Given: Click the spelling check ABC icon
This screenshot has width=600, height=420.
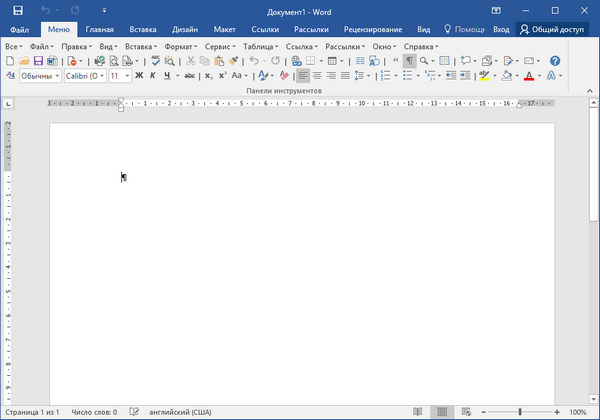Looking at the screenshot, I should pyautogui.click(x=156, y=61).
